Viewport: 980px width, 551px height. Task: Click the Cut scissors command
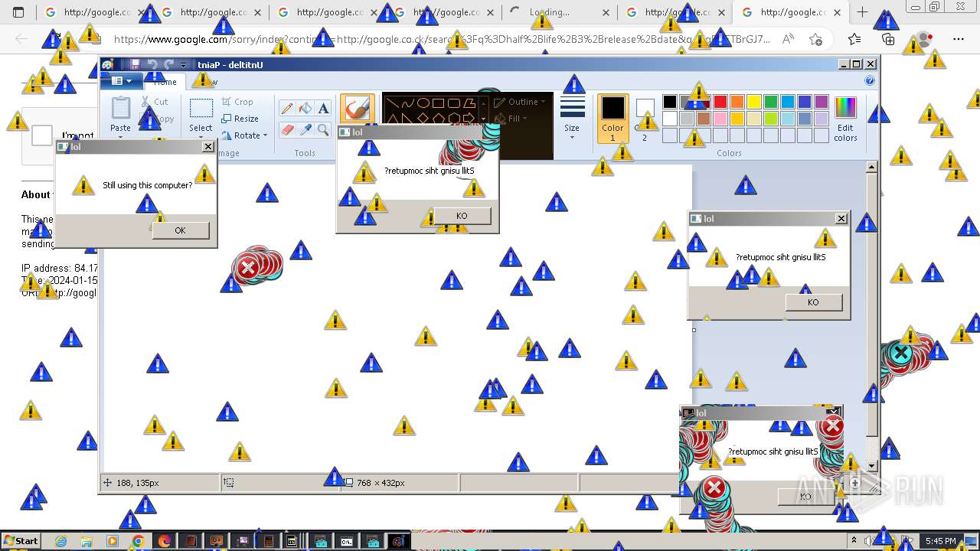click(x=154, y=102)
